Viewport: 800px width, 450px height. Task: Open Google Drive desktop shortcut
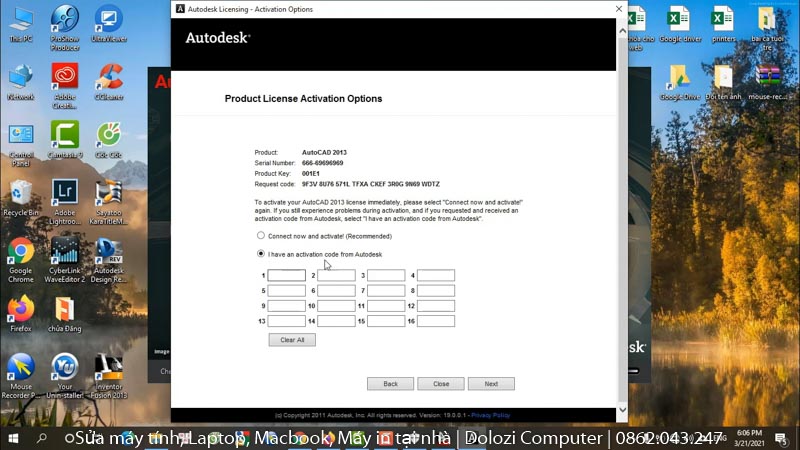pos(680,78)
